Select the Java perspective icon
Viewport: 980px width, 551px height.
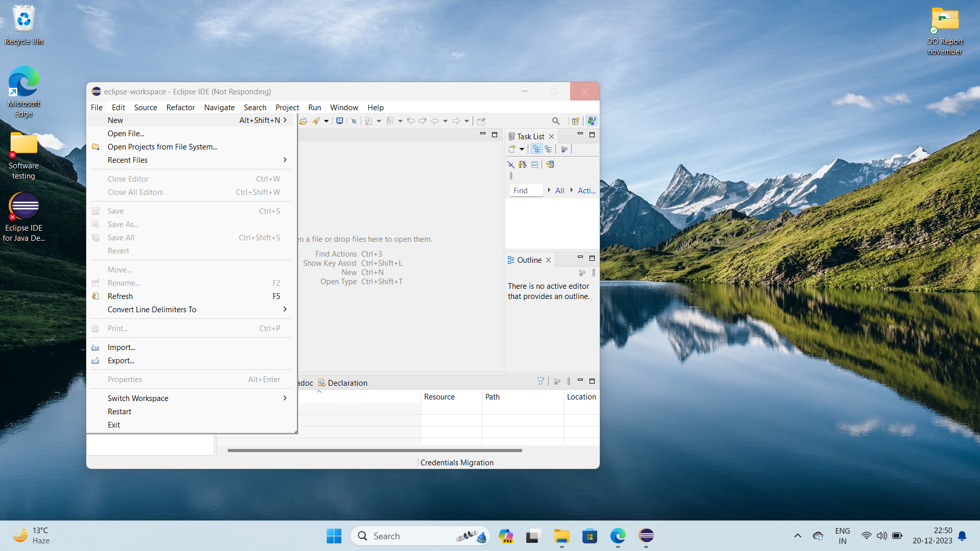click(x=591, y=121)
